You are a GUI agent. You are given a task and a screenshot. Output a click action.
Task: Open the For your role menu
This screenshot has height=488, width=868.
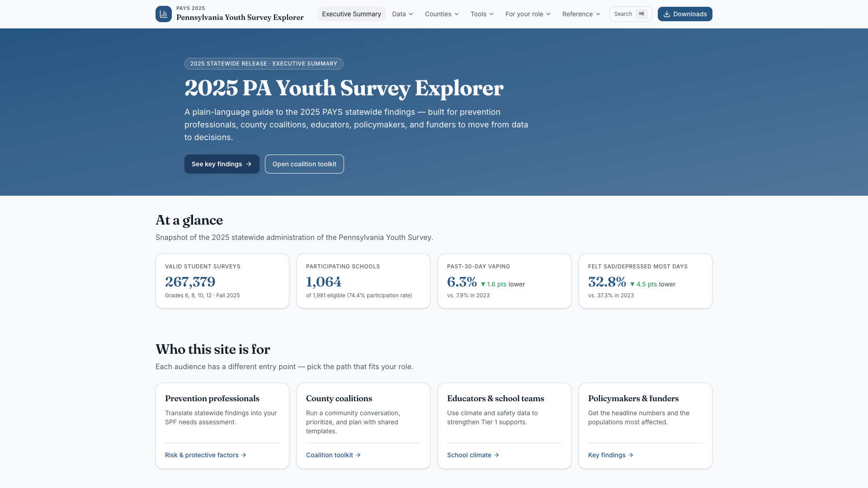pos(528,14)
